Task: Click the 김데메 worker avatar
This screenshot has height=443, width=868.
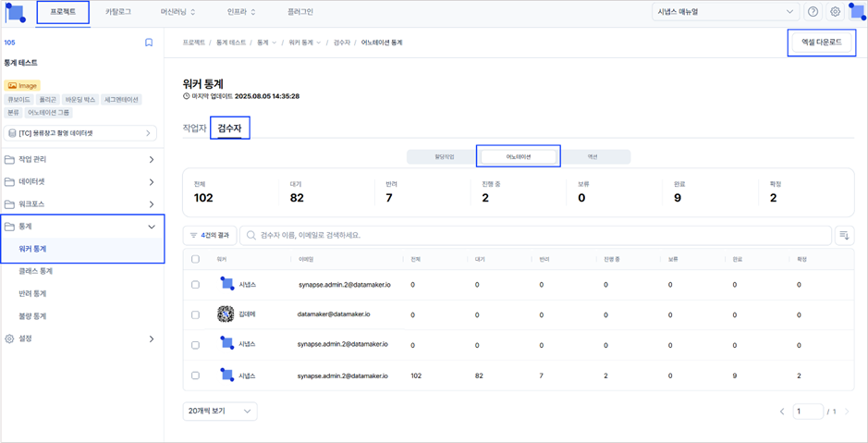Action: coord(226,314)
